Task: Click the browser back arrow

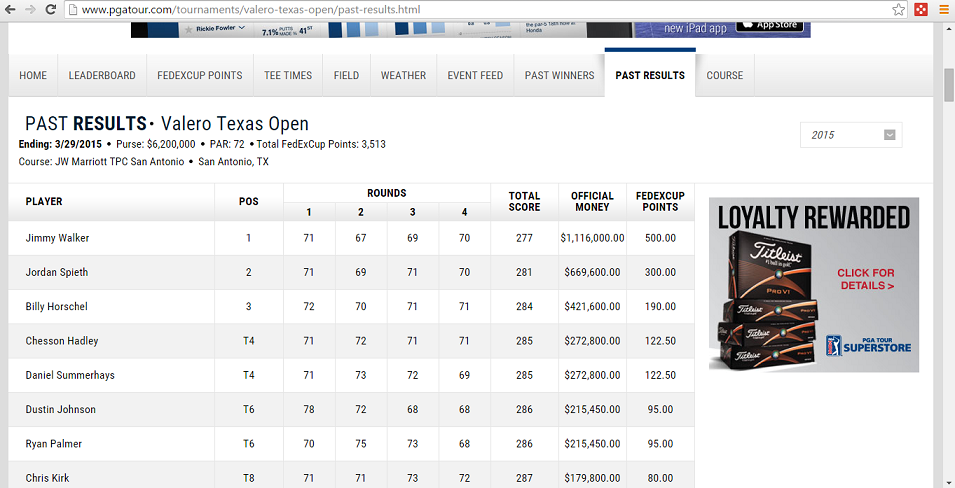Action: (10, 10)
